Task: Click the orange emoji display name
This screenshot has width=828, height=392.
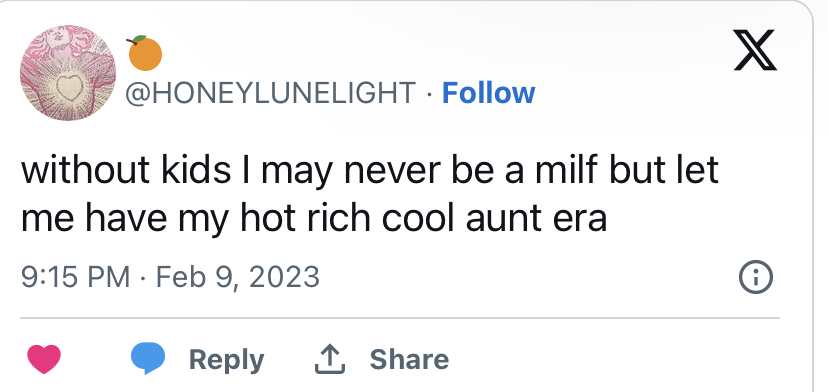Action: [145, 53]
